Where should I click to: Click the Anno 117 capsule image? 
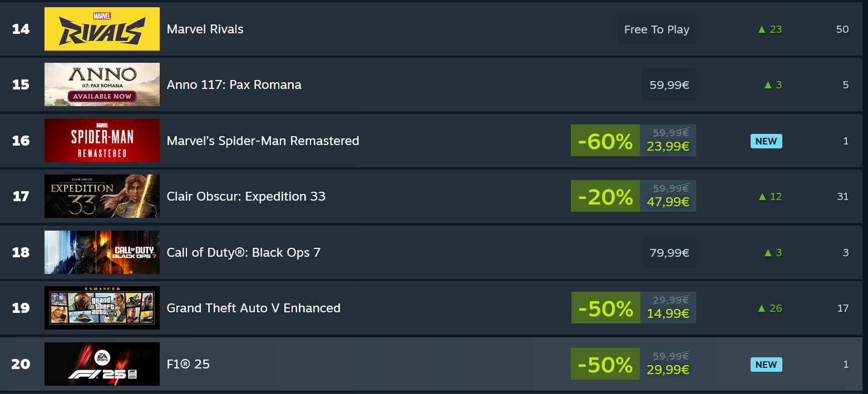[102, 84]
